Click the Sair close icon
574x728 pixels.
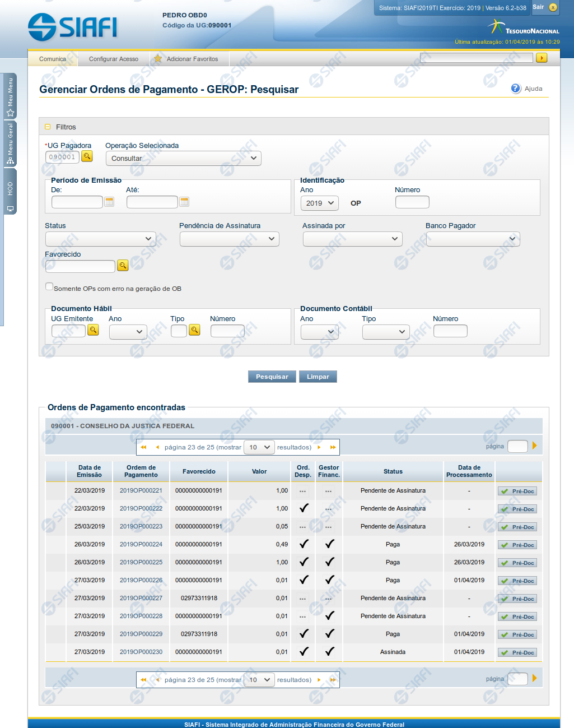pyautogui.click(x=553, y=7)
